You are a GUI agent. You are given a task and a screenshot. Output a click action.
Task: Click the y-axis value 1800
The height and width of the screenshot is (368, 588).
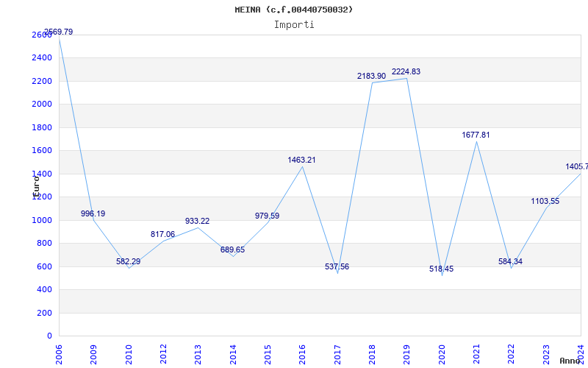point(42,127)
